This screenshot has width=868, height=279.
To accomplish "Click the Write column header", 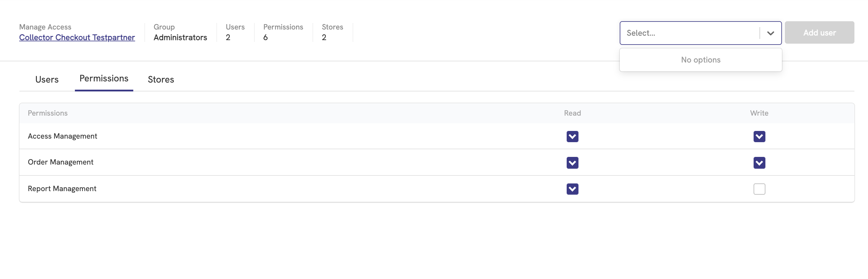I will [x=759, y=113].
